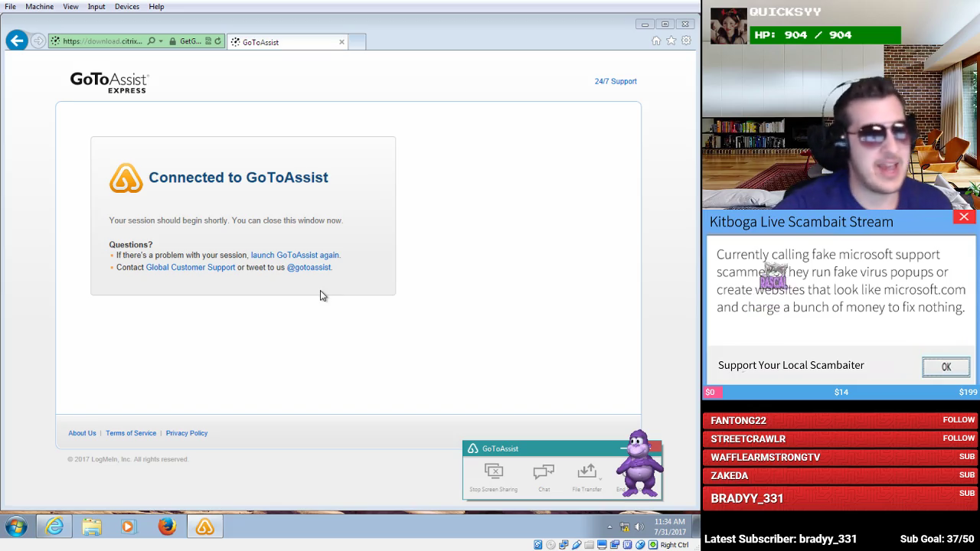This screenshot has width=980, height=551.
Task: Open the Input menu
Action: pyautogui.click(x=96, y=6)
